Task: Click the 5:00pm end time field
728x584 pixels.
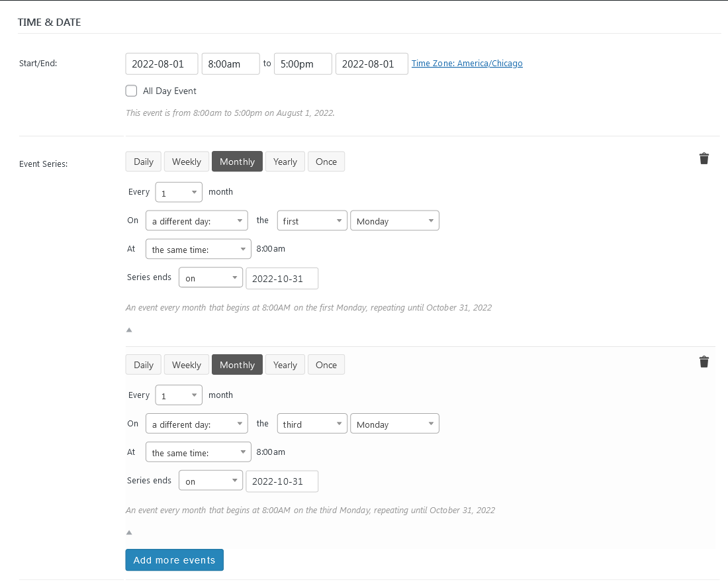Action: 302,64
